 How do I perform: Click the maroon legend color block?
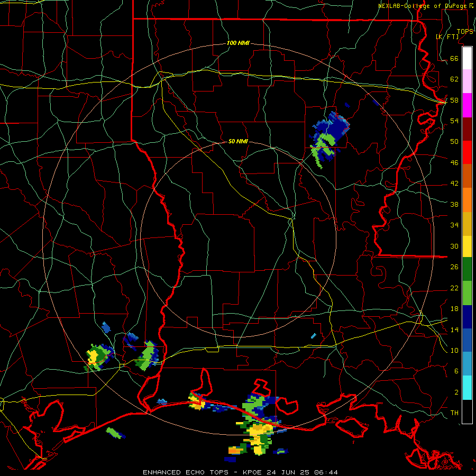click(467, 129)
